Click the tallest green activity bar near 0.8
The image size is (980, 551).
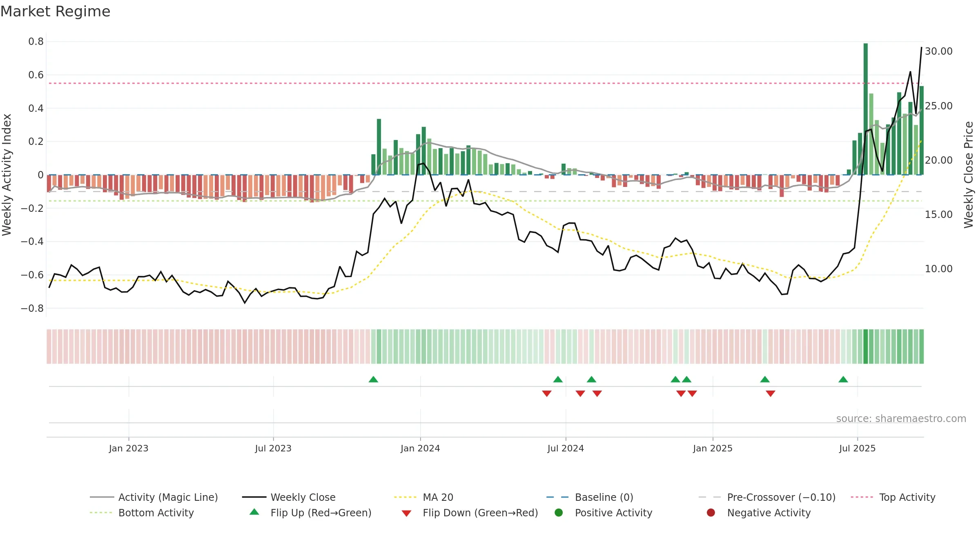click(866, 109)
